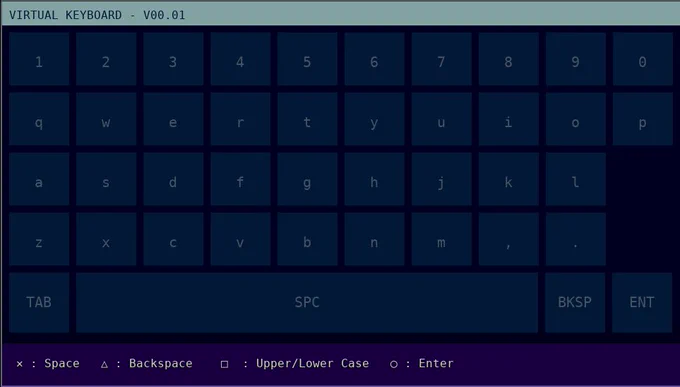Image resolution: width=680 pixels, height=387 pixels.
Task: Click the w key
Action: click(106, 119)
